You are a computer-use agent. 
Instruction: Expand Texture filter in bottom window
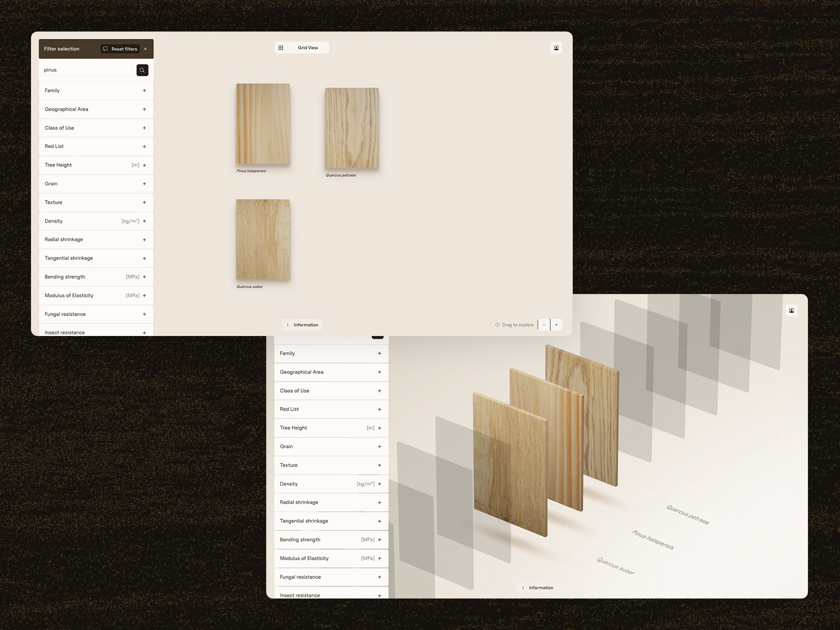(x=331, y=466)
